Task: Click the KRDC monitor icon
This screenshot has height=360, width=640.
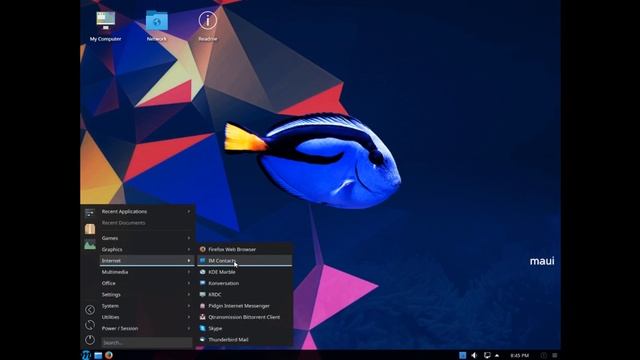Action: pyautogui.click(x=202, y=294)
